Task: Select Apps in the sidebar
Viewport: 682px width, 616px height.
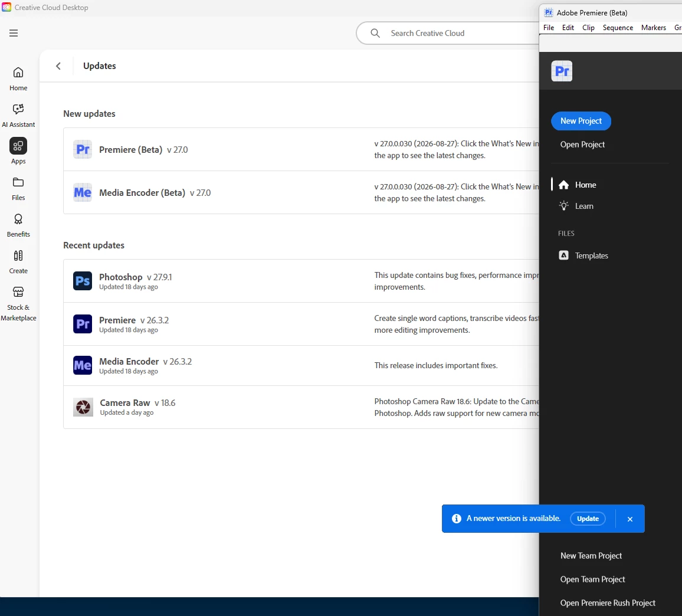Action: point(18,152)
